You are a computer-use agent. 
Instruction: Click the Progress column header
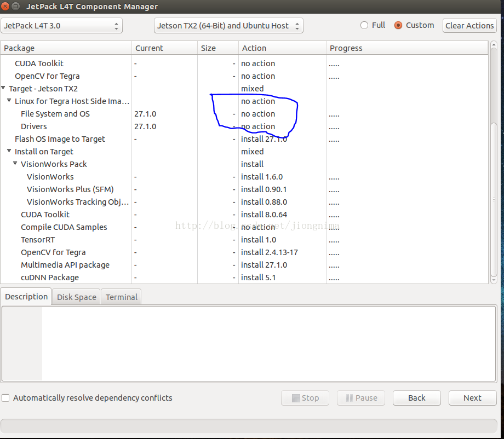407,48
